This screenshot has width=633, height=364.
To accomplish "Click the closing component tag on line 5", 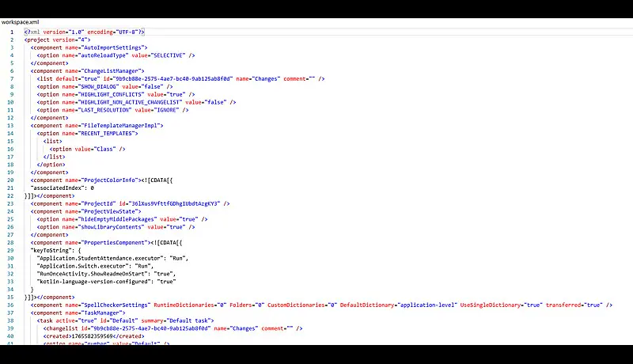I will (49, 63).
